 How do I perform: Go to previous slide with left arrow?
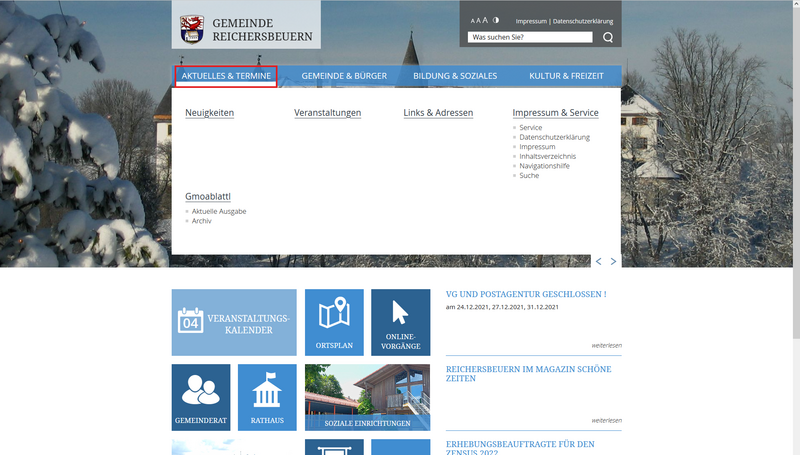coord(599,261)
